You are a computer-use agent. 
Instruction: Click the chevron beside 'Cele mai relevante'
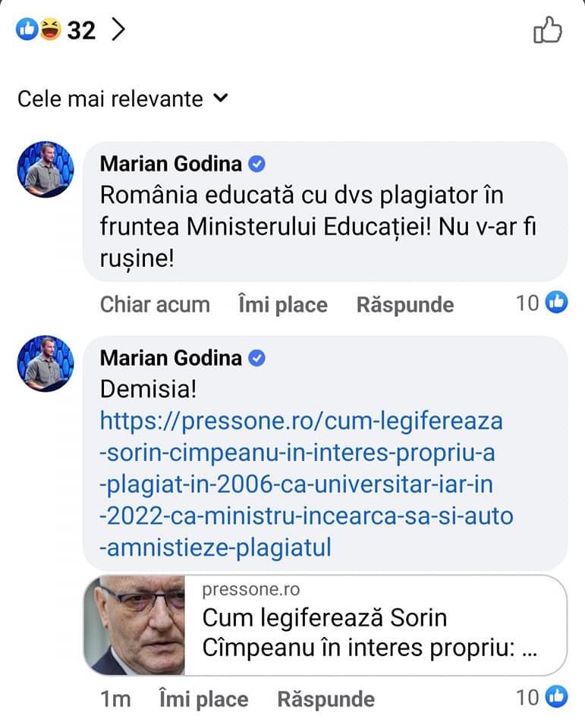(220, 98)
